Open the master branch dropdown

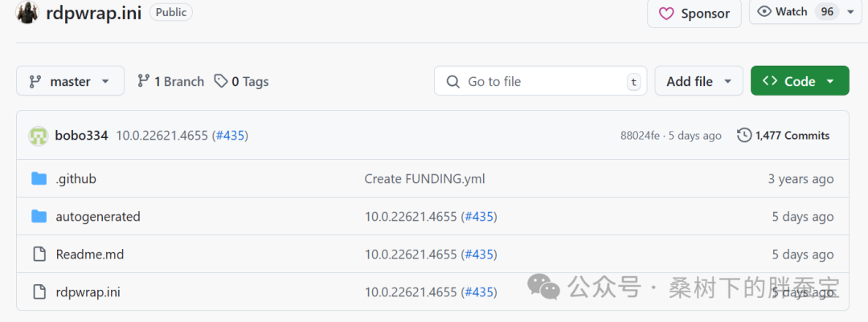pos(70,81)
